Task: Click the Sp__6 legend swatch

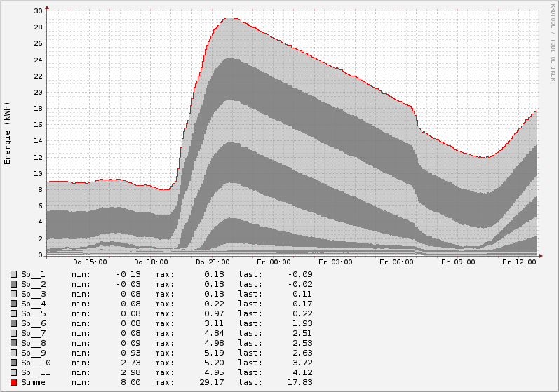Action: (x=13, y=323)
